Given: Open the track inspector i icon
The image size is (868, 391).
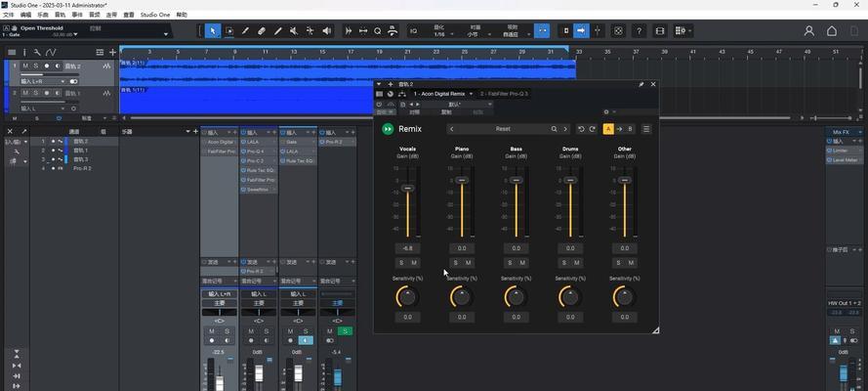Looking at the screenshot, I should [x=24, y=52].
